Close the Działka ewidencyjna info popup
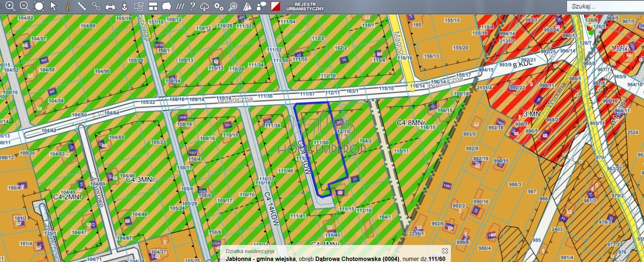Viewport: 644px width, 262px height. 445,251
